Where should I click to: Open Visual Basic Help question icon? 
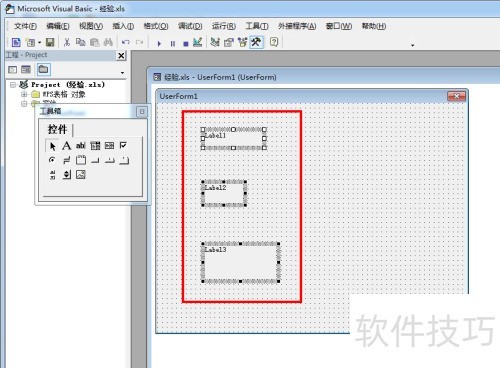pyautogui.click(x=274, y=42)
